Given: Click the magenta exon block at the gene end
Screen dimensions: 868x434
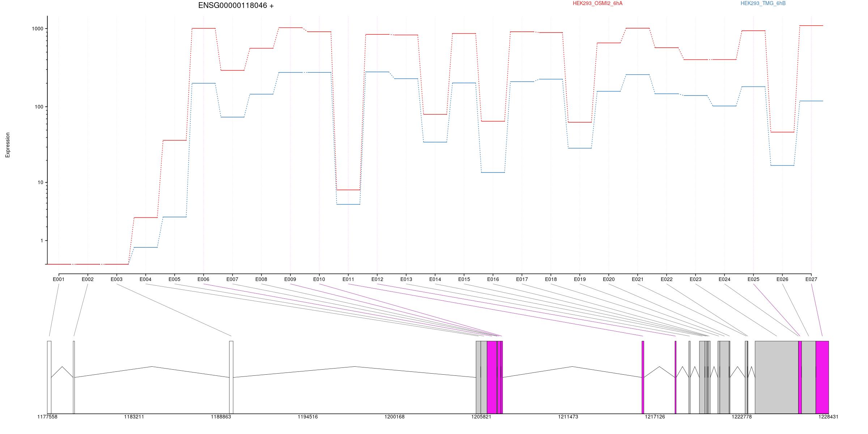Looking at the screenshot, I should [822, 377].
